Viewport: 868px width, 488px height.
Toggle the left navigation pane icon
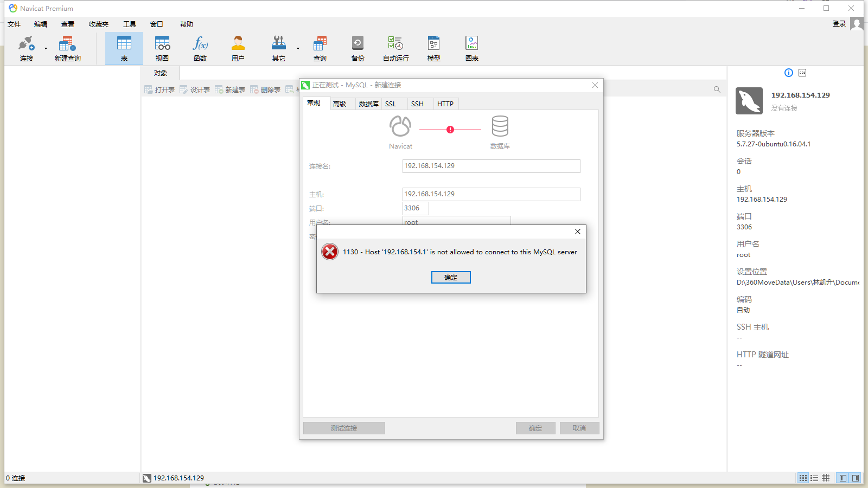point(843,478)
